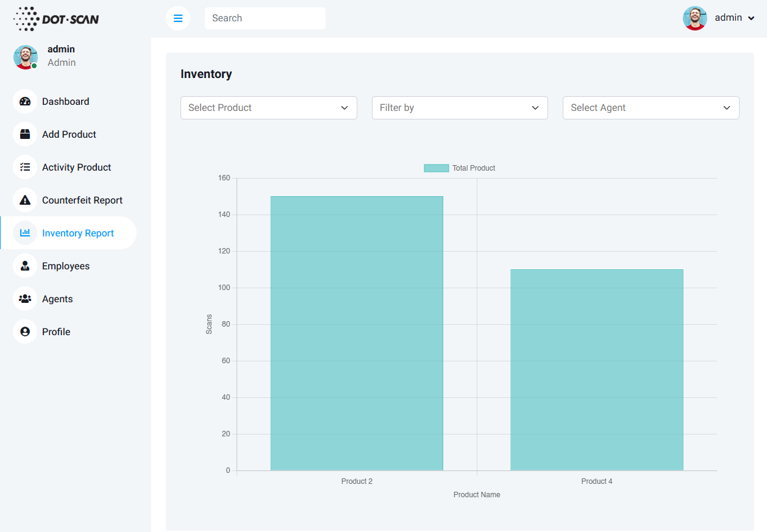Click the Inventory Report chart icon
Image resolution: width=767 pixels, height=532 pixels.
pyautogui.click(x=25, y=233)
